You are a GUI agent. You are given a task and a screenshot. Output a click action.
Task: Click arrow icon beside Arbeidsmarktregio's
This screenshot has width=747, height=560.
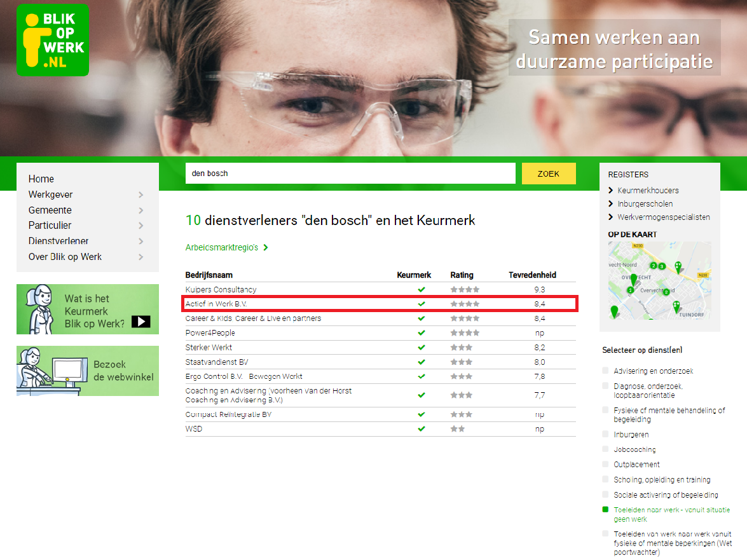(266, 248)
